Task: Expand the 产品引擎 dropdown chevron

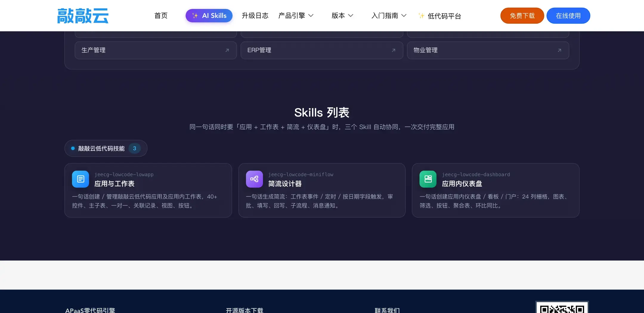Action: click(x=311, y=16)
